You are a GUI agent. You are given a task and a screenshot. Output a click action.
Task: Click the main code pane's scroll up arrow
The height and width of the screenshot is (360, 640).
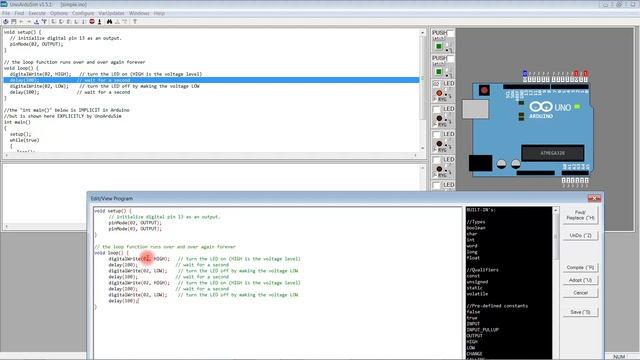tap(422, 33)
